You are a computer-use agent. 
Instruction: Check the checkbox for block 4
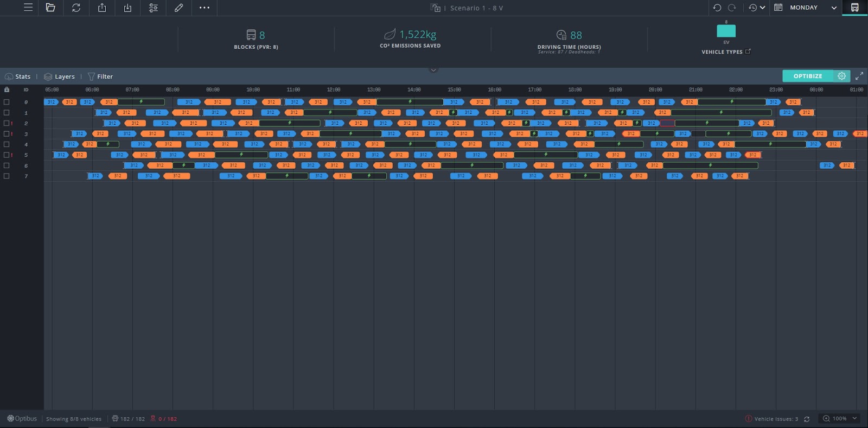point(7,144)
